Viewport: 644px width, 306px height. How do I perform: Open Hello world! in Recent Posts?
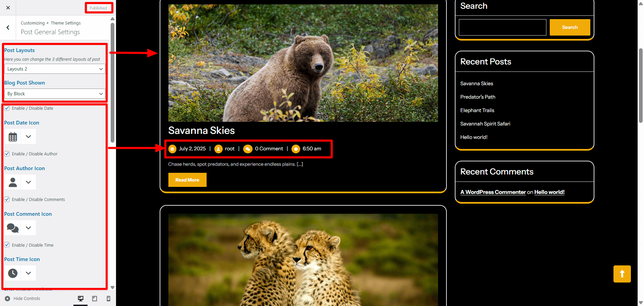474,137
